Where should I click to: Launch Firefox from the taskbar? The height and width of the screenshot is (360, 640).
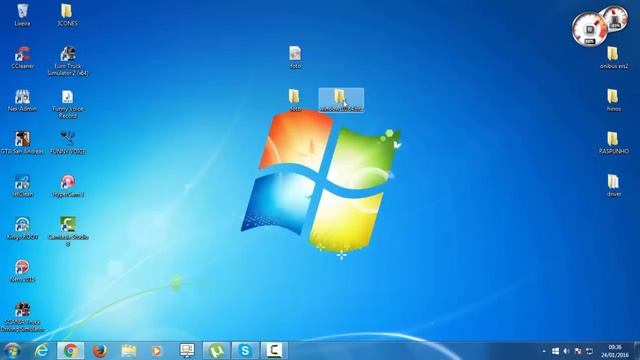pos(100,351)
